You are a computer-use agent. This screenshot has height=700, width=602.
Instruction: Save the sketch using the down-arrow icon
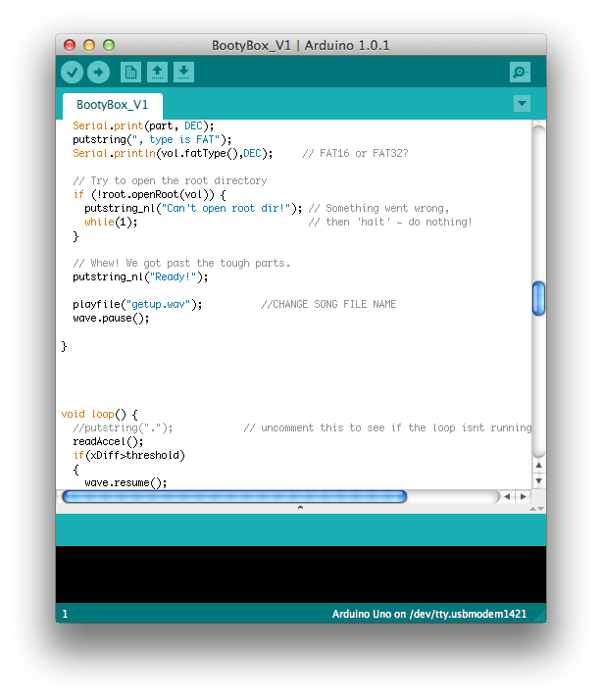[183, 72]
